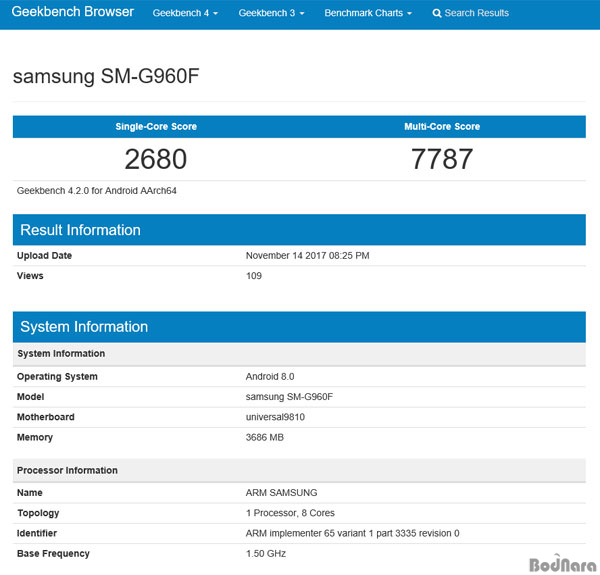Click the processor Name label
Viewport: 600px width, 575px height.
click(x=29, y=493)
